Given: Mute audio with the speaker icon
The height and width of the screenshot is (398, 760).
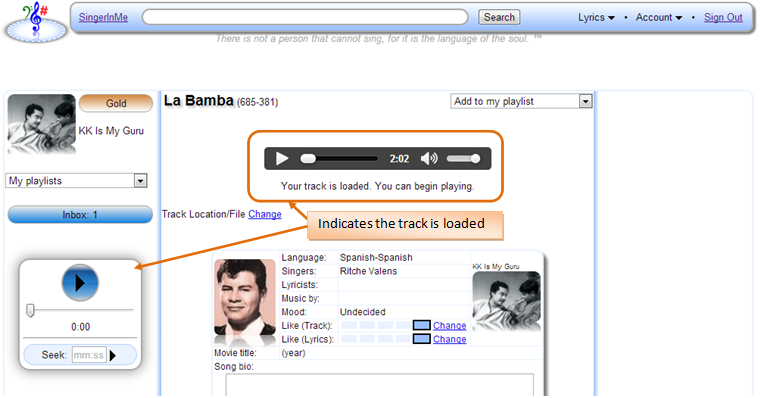Looking at the screenshot, I should pos(429,159).
